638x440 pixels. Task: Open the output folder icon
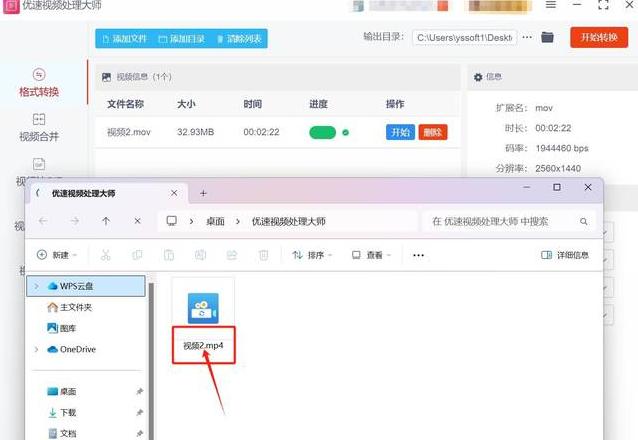pos(548,37)
